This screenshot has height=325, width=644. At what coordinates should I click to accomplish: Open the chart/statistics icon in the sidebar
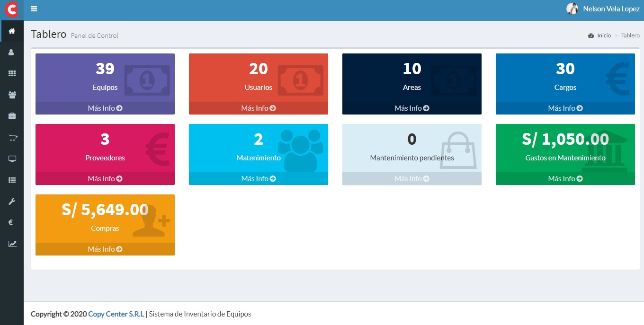[11, 243]
